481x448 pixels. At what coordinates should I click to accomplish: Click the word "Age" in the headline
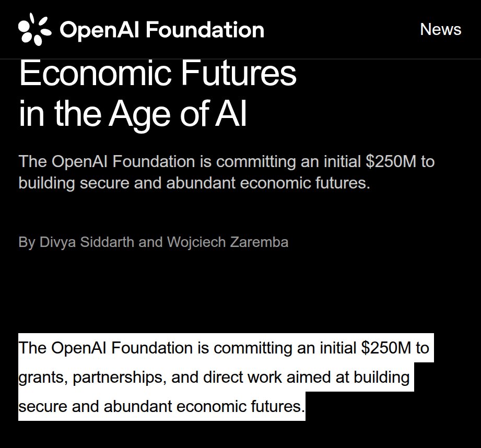click(139, 114)
